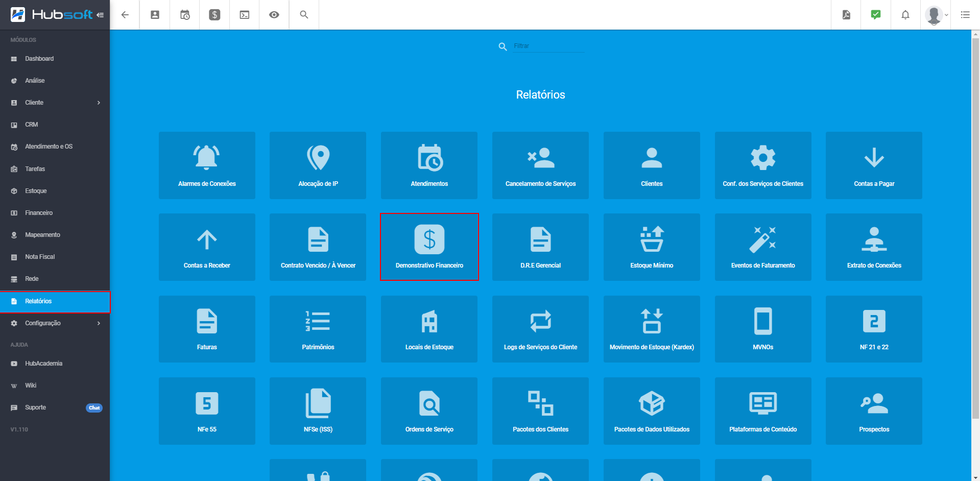Open Plataformas de Conteúdo report
The image size is (980, 481).
point(763,411)
